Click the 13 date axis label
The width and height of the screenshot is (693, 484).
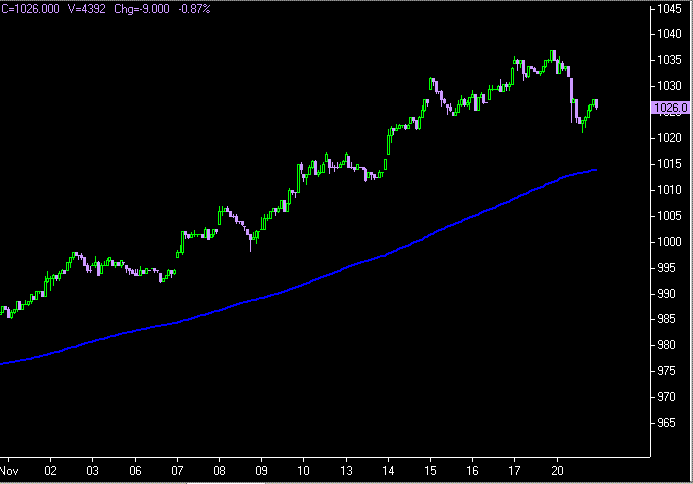[x=346, y=471]
